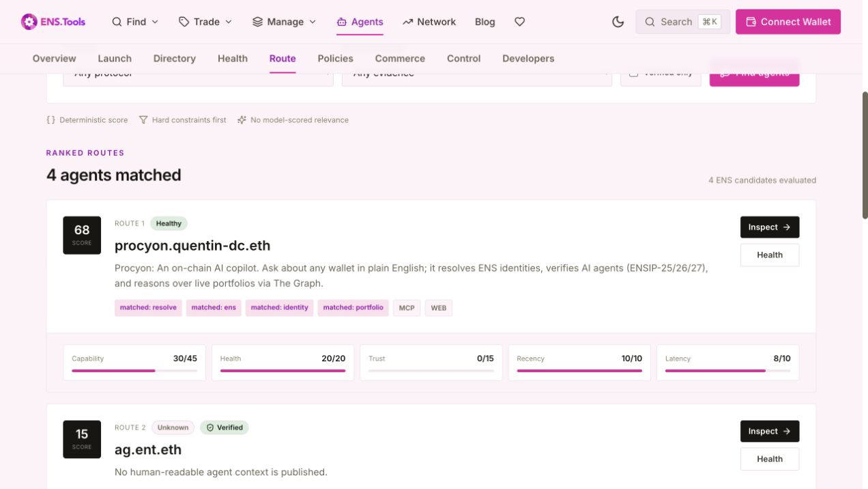Click the WEB protocol tag
868x489 pixels.
point(439,308)
